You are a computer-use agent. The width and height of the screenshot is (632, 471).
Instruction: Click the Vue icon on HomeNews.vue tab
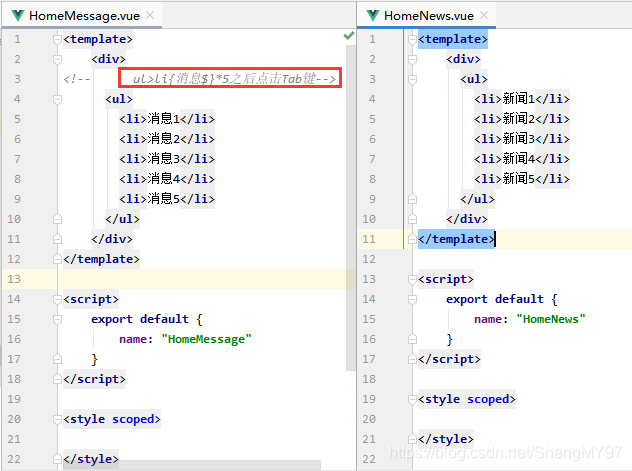373,16
